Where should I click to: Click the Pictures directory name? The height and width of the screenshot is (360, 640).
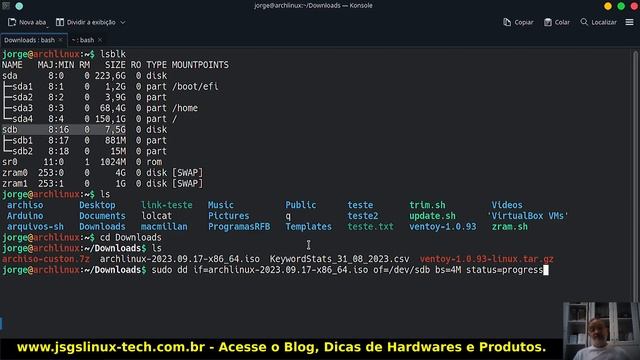[x=229, y=216]
